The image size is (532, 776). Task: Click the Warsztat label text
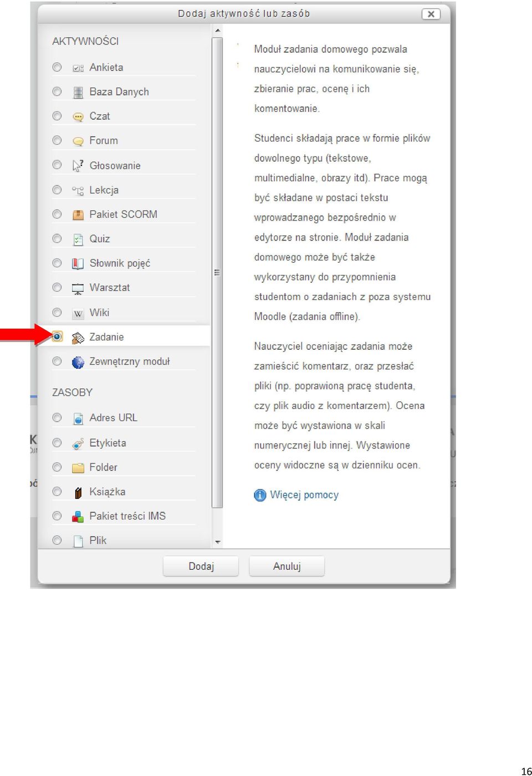click(x=110, y=288)
